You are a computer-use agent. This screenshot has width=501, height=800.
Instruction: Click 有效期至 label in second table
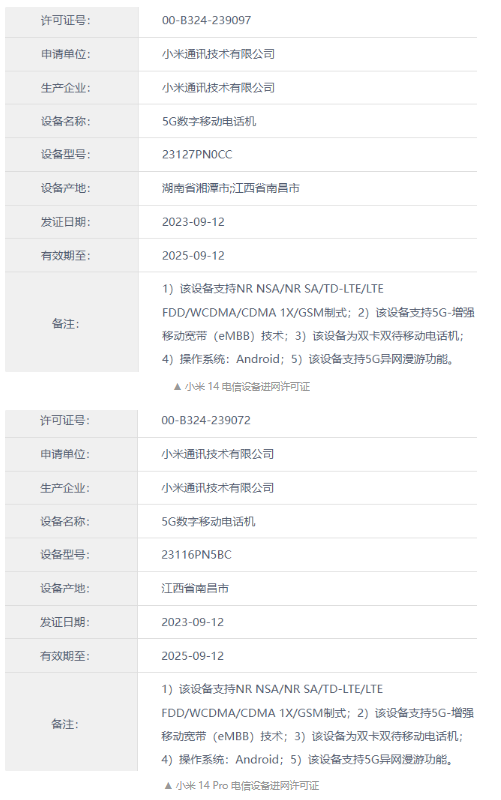[65, 656]
